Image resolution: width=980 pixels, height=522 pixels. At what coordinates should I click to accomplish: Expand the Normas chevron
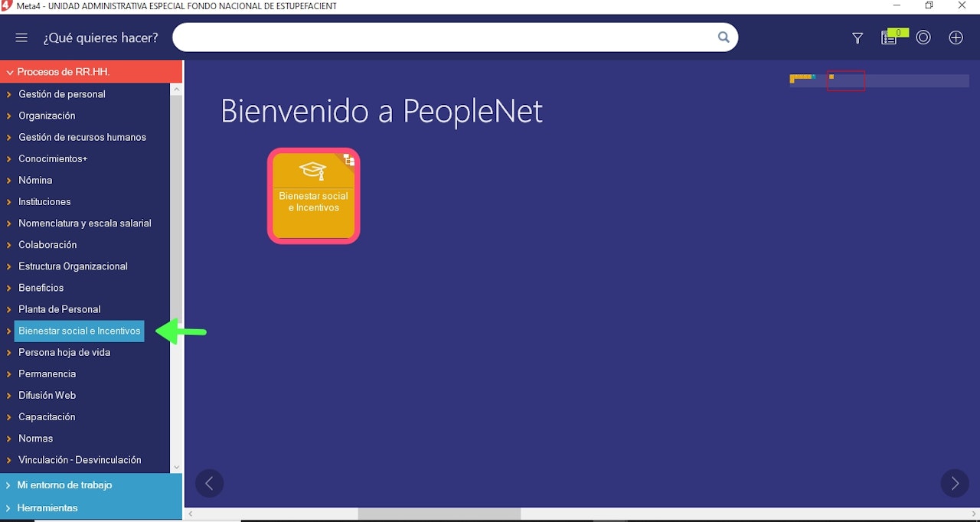pos(8,439)
